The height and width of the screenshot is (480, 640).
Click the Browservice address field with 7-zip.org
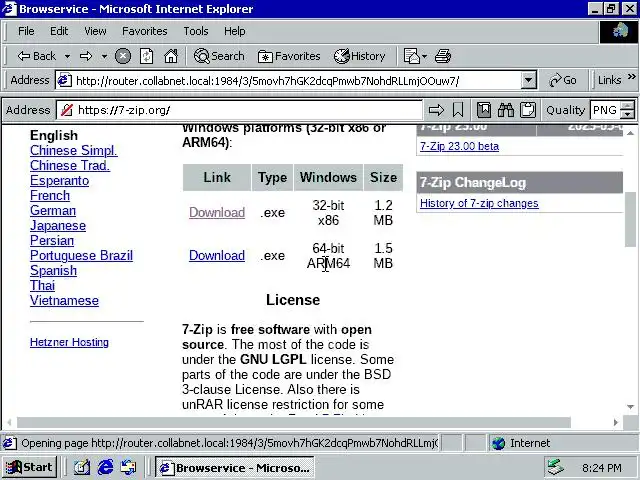pos(239,110)
